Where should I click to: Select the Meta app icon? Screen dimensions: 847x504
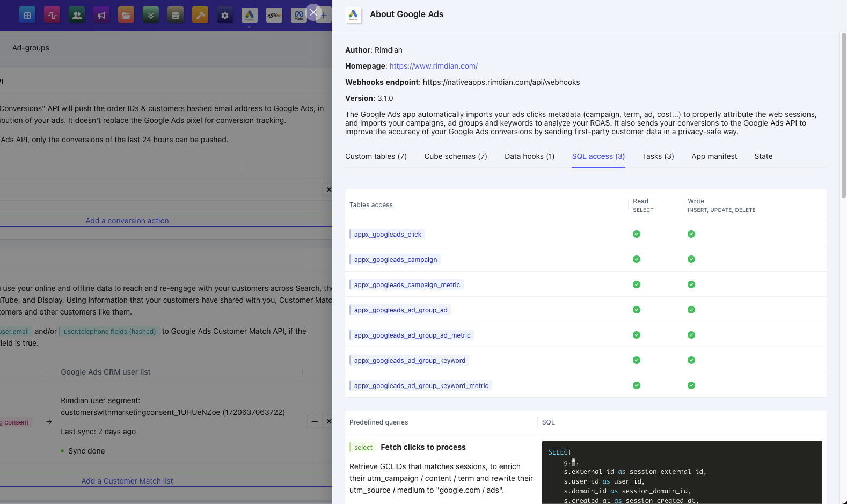coord(298,16)
